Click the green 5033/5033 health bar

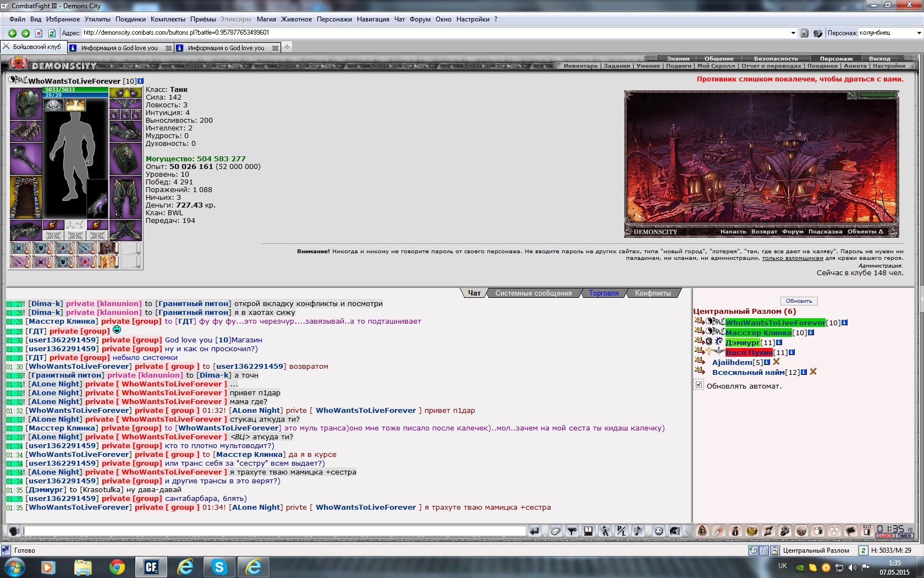coord(76,90)
